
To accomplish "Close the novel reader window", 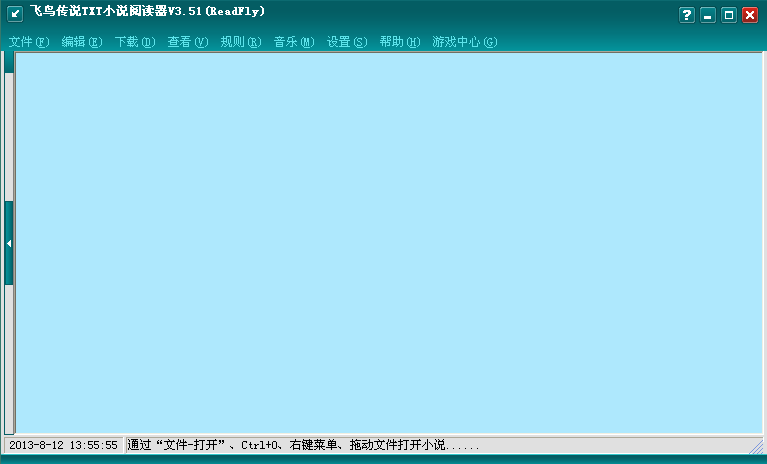I will click(750, 15).
